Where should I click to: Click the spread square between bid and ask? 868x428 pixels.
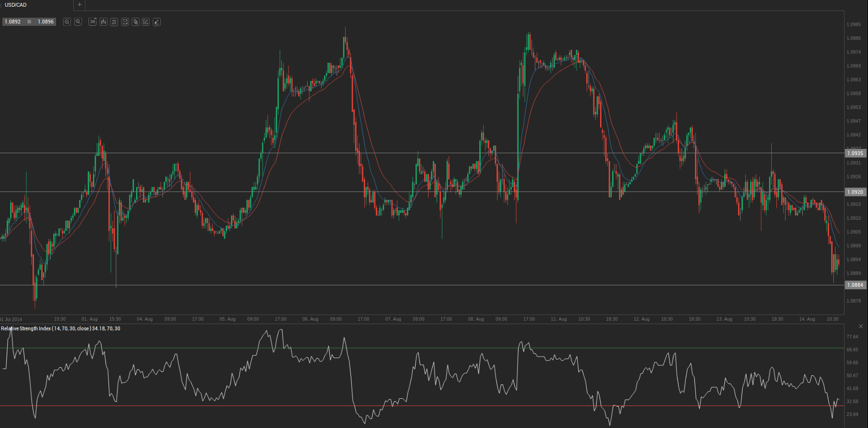pos(29,22)
